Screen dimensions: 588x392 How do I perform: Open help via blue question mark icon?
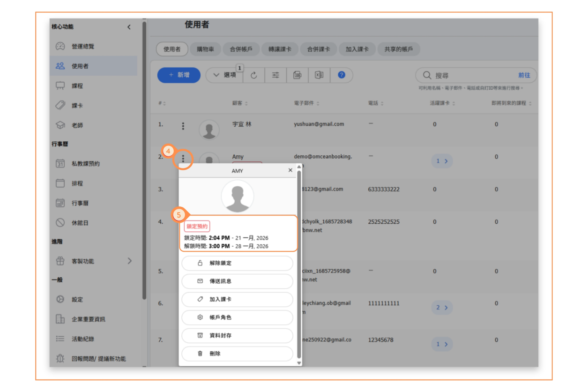[x=341, y=75]
